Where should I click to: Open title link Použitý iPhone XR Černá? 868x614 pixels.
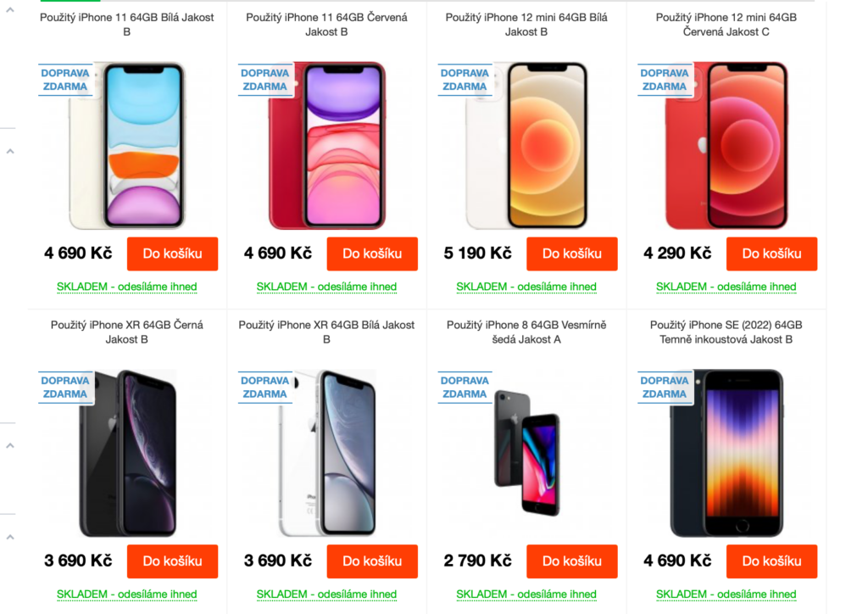coord(127,332)
